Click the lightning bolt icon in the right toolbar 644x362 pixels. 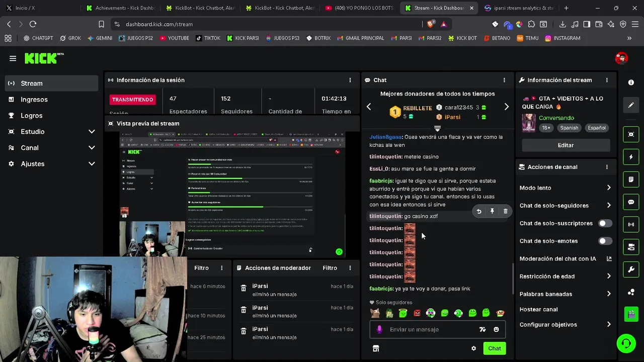(631, 157)
